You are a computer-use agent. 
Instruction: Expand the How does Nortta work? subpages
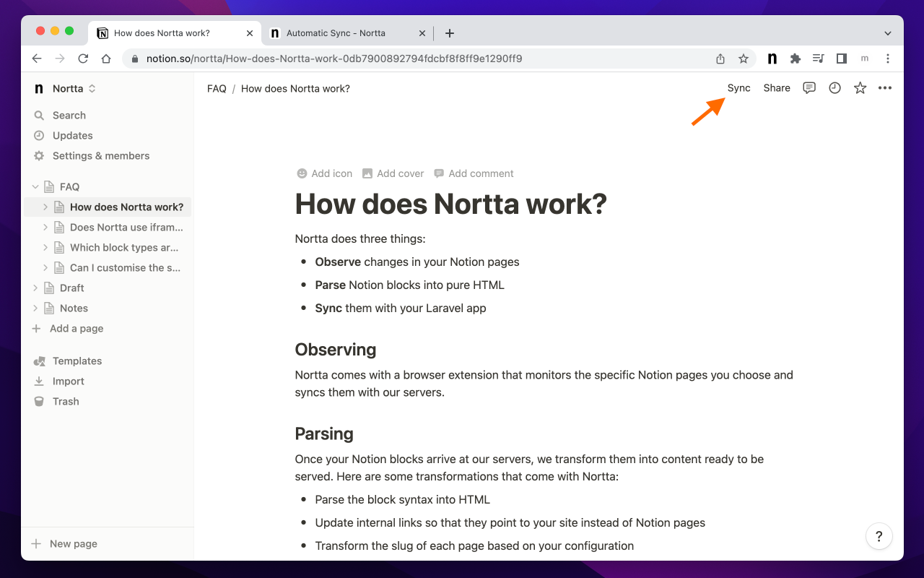[x=45, y=207]
